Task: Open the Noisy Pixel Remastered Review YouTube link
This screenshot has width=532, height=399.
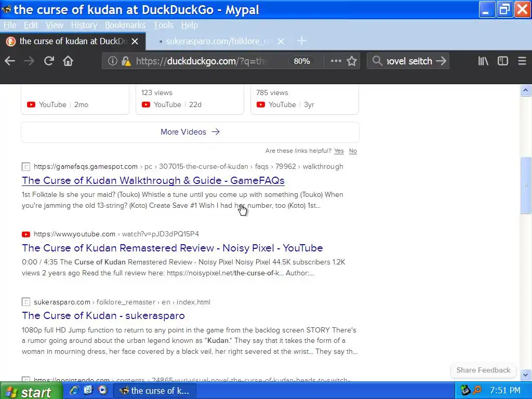Action: point(172,248)
